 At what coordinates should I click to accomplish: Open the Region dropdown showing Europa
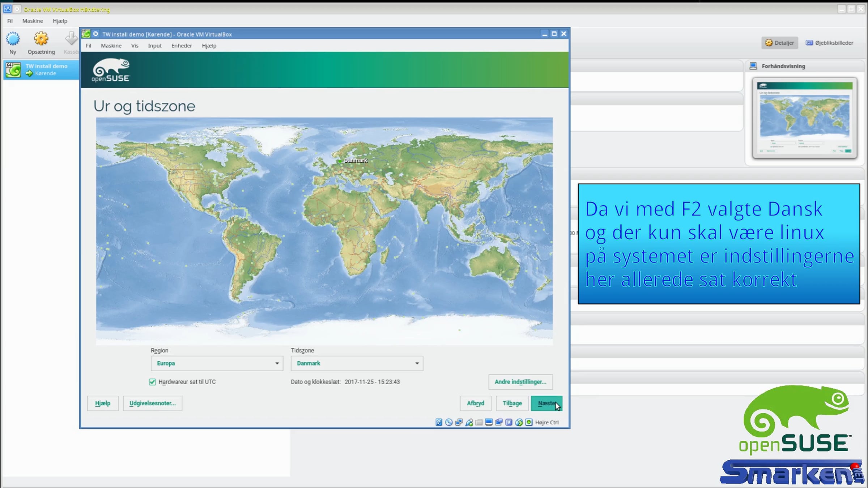click(217, 363)
